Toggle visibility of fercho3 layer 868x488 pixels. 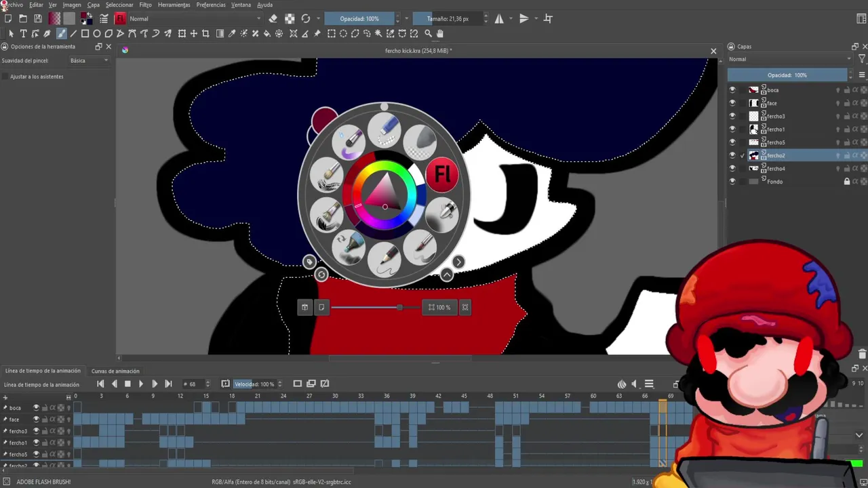point(732,116)
